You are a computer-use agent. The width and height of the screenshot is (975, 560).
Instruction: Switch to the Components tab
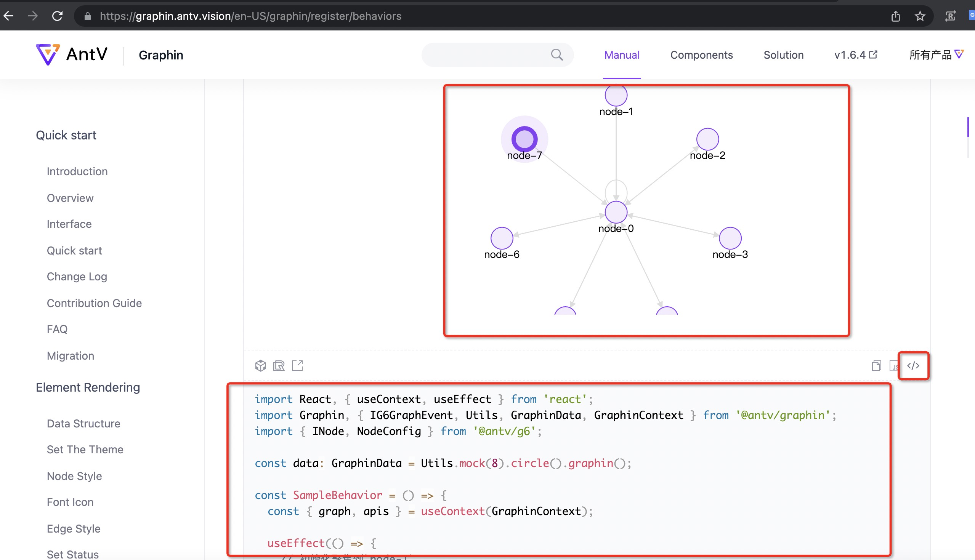[701, 54]
